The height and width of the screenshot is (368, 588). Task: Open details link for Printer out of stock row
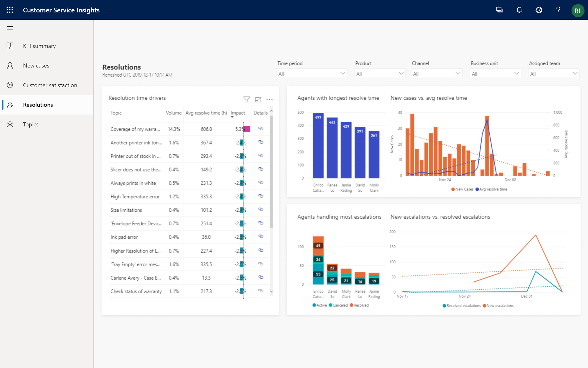pos(261,156)
